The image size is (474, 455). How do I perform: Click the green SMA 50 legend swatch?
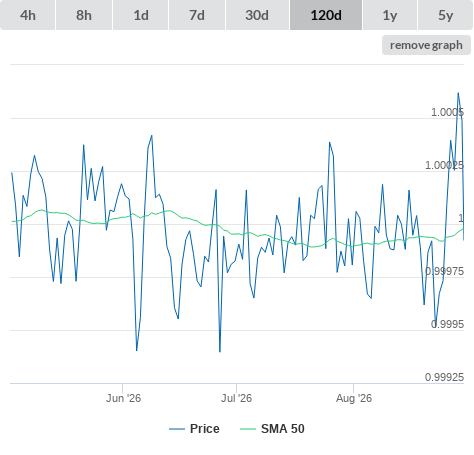[x=248, y=429]
